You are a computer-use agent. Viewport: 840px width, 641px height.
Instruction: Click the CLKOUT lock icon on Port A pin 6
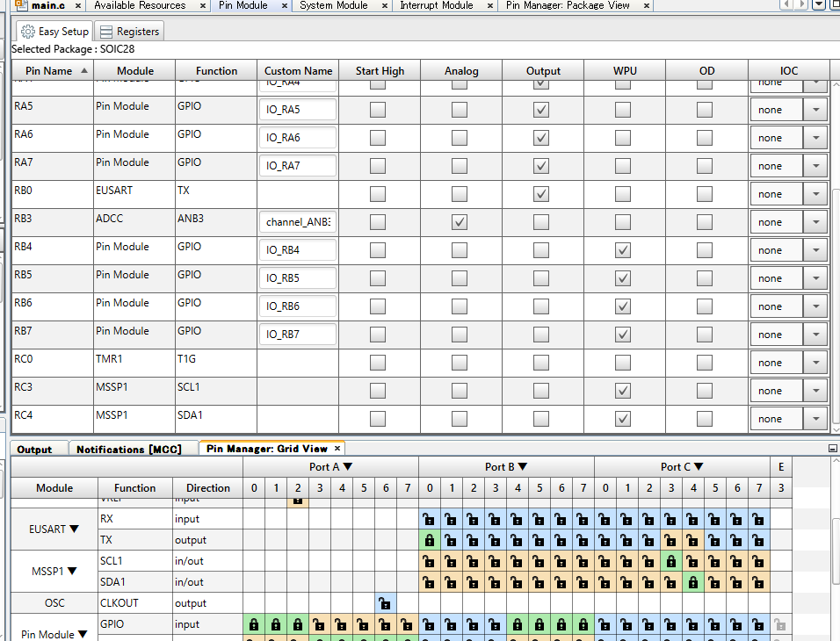[385, 603]
